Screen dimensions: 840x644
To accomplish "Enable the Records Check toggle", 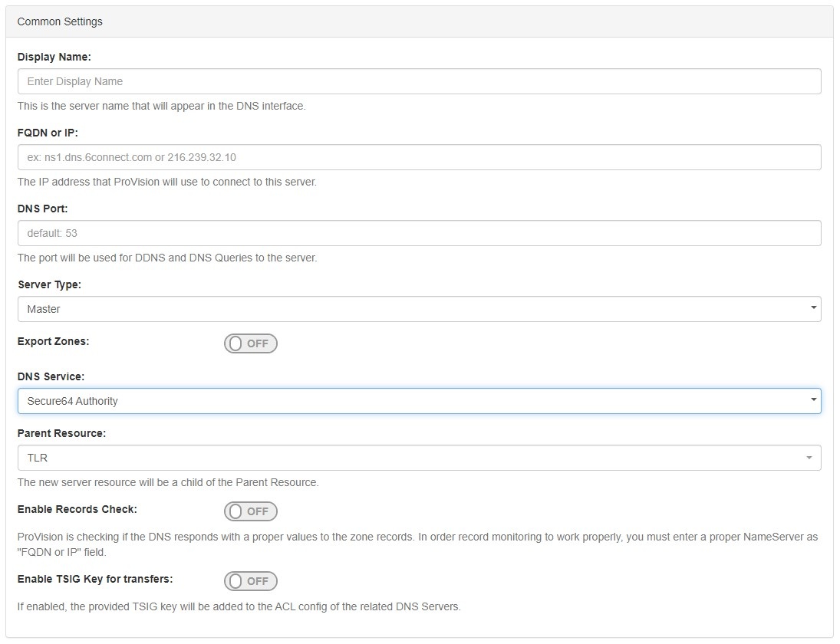I will coord(251,511).
